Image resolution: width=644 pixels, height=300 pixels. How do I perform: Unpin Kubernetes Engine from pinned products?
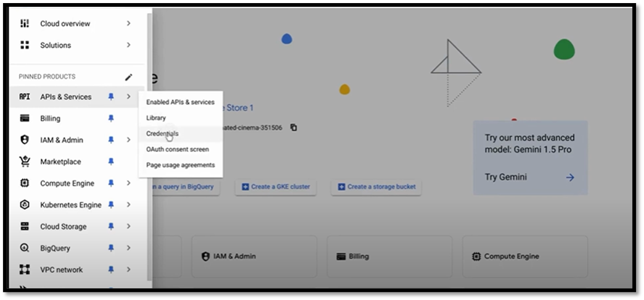(x=110, y=204)
